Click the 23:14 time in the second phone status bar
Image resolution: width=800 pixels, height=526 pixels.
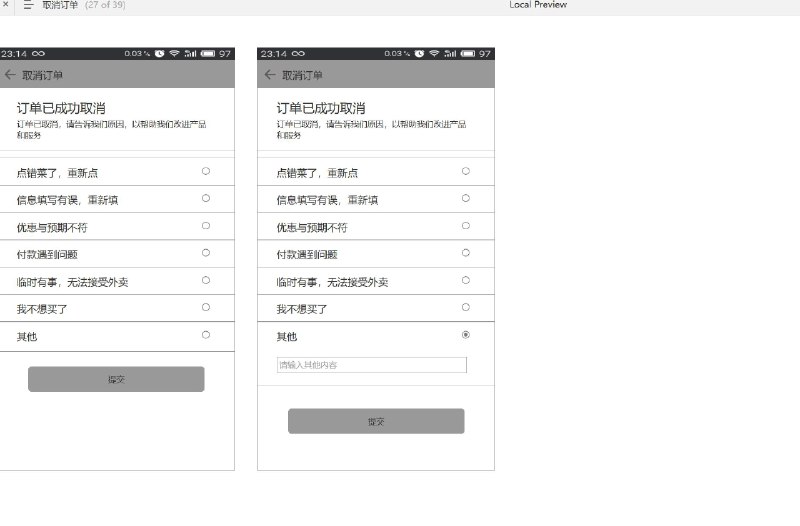point(274,54)
